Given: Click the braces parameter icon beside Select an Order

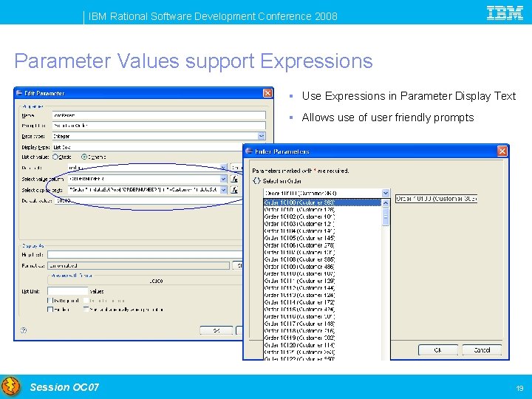Looking at the screenshot, I should [256, 181].
